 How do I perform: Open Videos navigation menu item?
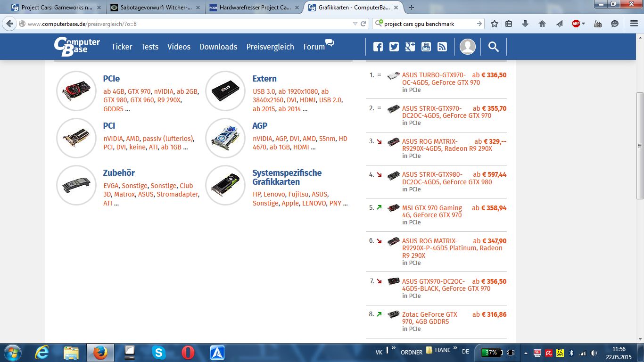tap(179, 47)
